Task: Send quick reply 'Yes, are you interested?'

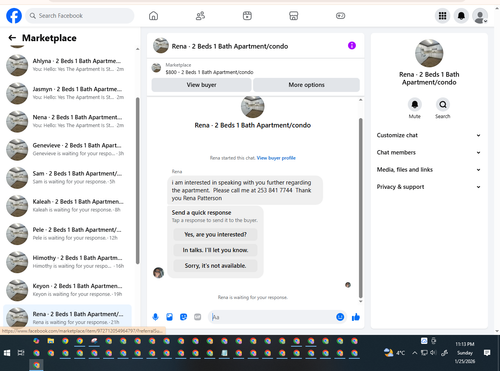Action: 215,234
